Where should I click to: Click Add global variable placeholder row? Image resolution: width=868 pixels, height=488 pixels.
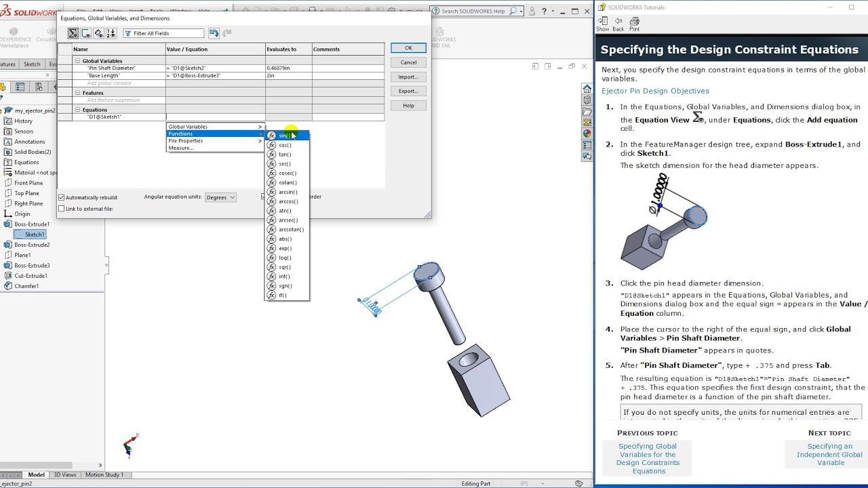pos(108,83)
